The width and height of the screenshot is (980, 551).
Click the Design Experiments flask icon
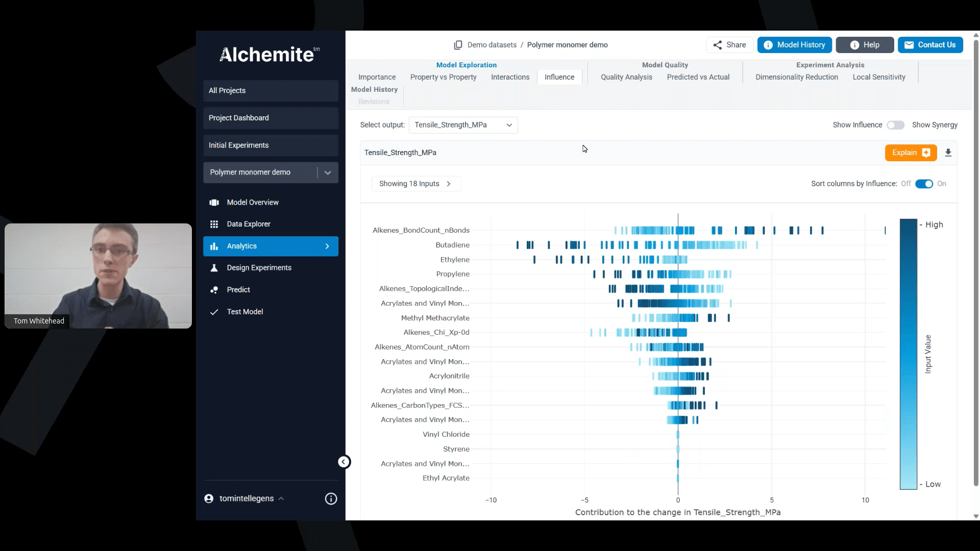point(214,268)
